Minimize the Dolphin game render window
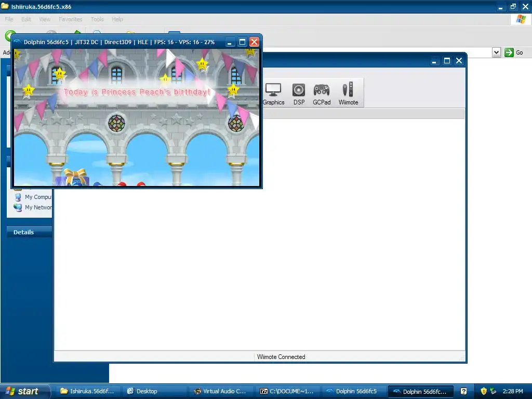 (230, 42)
